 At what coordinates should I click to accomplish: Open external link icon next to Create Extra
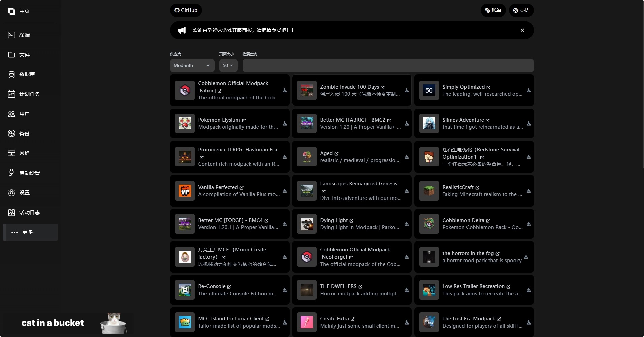tap(353, 319)
